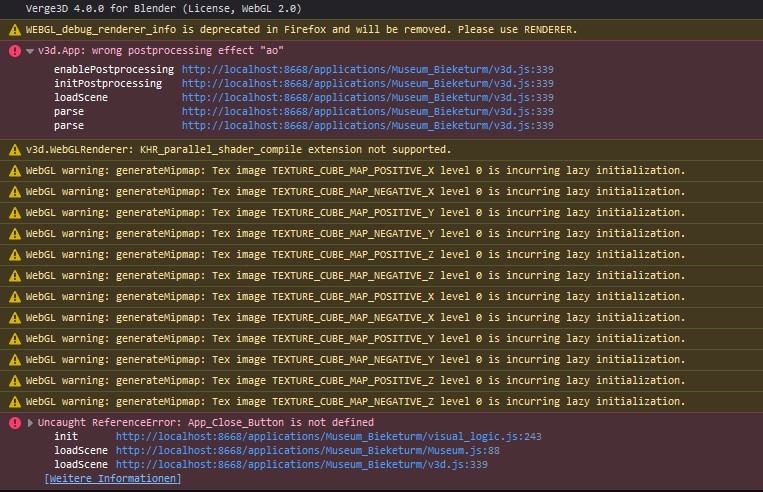Open the last loadScene v3d.js:339 link
763x492 pixels.
[x=301, y=464]
